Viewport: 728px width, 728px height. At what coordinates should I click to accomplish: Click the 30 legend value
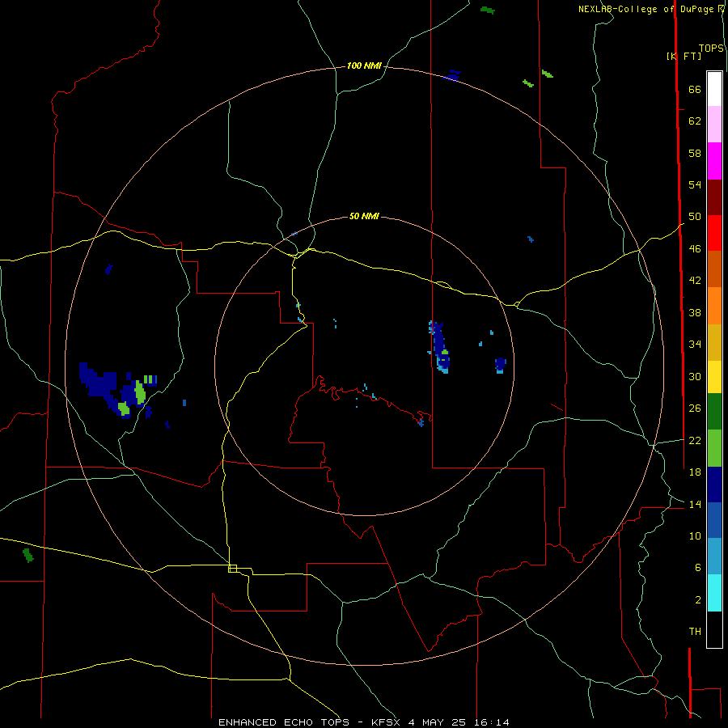(695, 376)
